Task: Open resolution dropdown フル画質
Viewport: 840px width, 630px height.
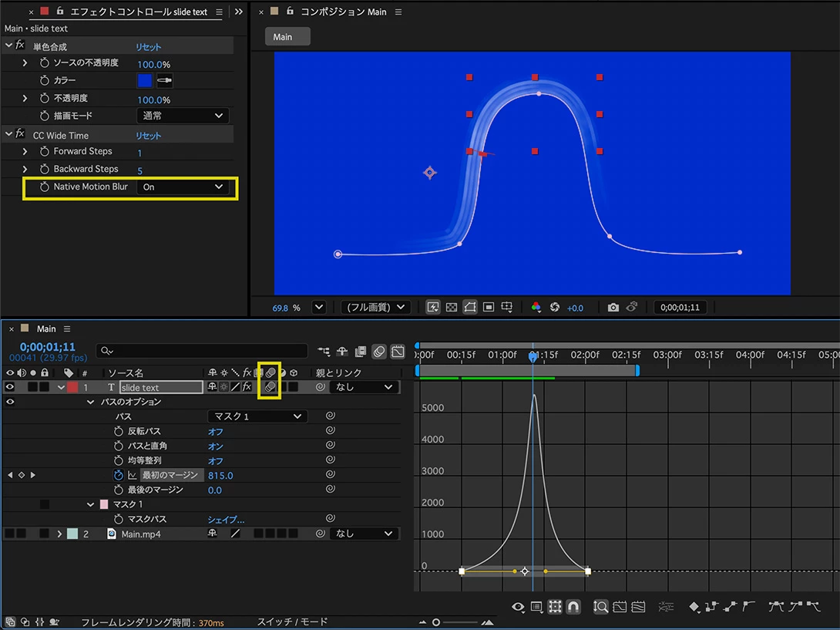Action: click(375, 307)
